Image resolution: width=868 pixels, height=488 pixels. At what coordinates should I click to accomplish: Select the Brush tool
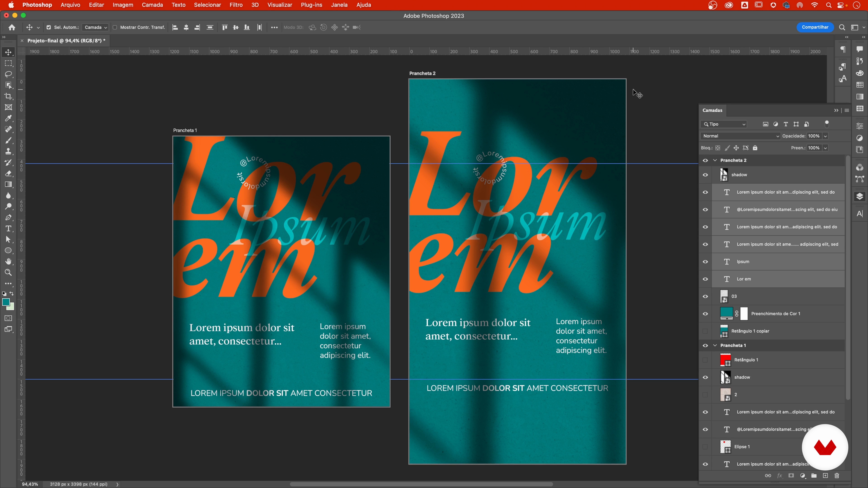[x=8, y=141]
